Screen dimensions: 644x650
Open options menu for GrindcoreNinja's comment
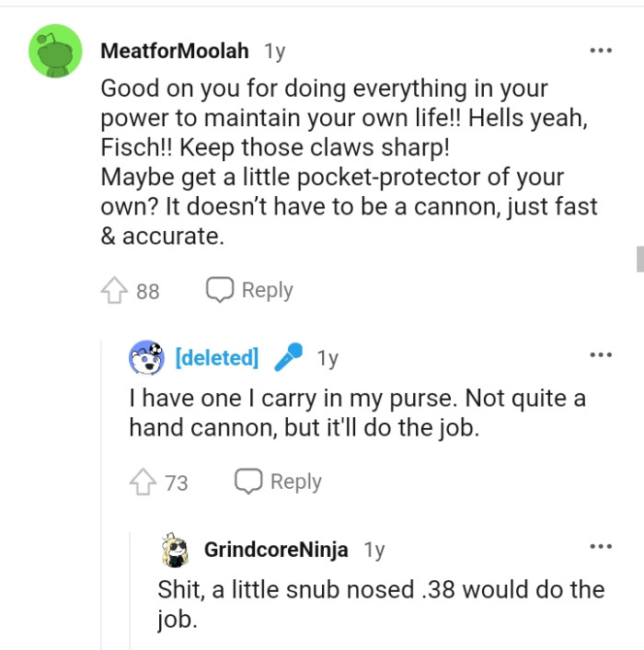(x=600, y=548)
